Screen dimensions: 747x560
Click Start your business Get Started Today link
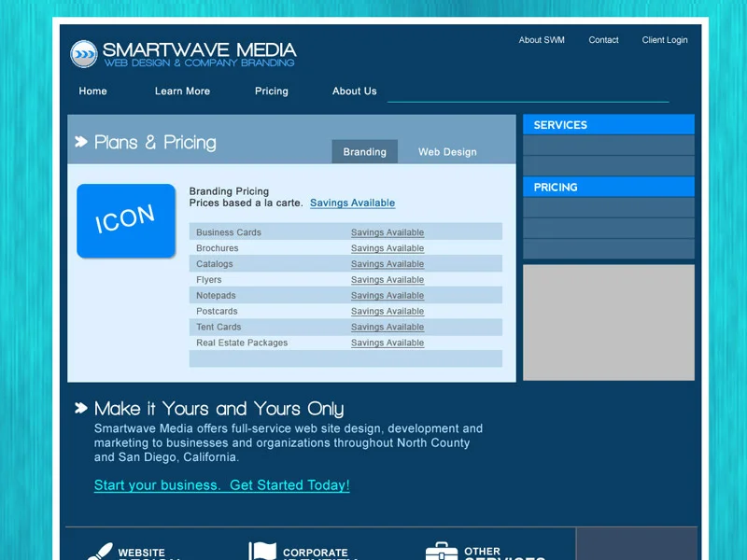(x=222, y=485)
